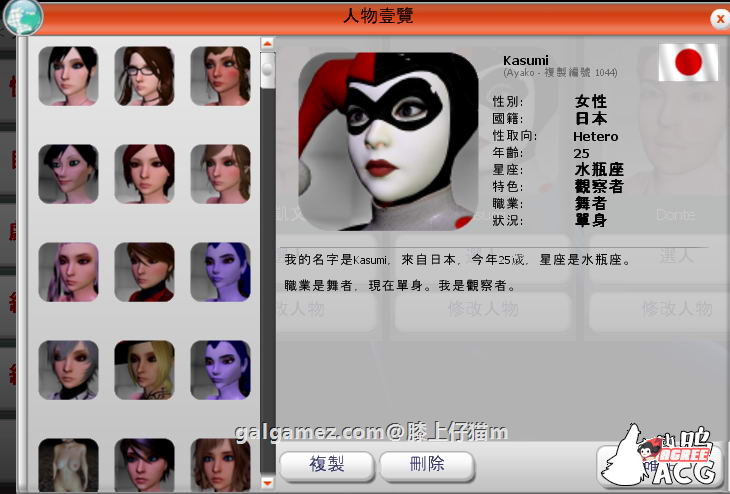Image resolution: width=730 pixels, height=494 pixels.
Task: Click the 水瓶座 zodiac value
Action: point(599,169)
